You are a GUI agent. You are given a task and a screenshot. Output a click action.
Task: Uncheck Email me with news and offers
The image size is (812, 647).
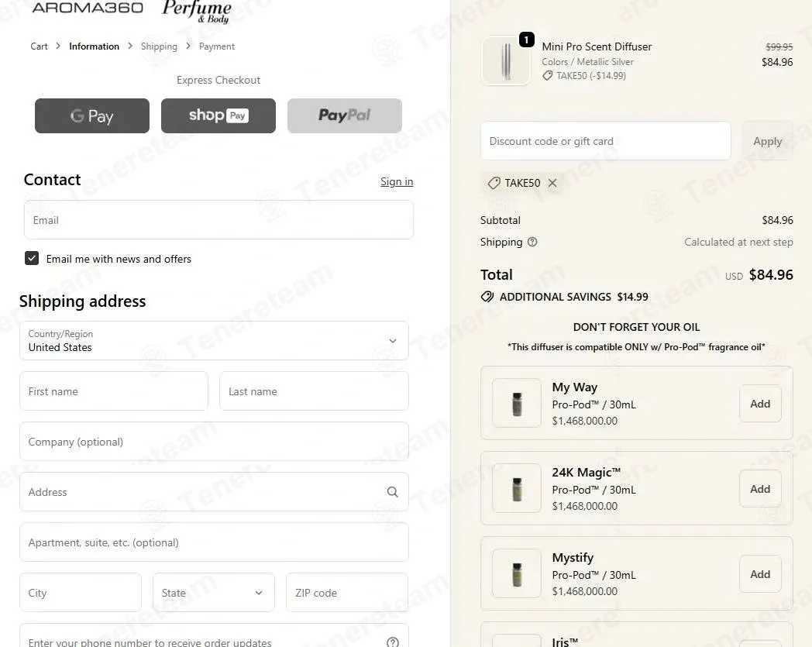pos(32,258)
